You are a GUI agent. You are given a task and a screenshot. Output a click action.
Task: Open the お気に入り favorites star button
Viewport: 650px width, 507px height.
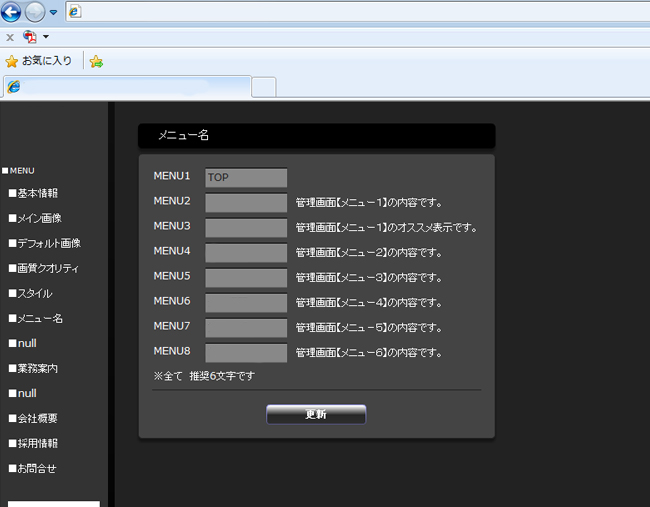click(x=39, y=61)
